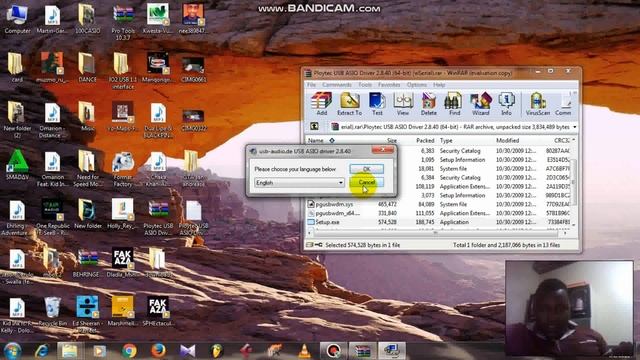Select the DANCE folder on desktop
The height and width of the screenshot is (360, 640).
(87, 67)
